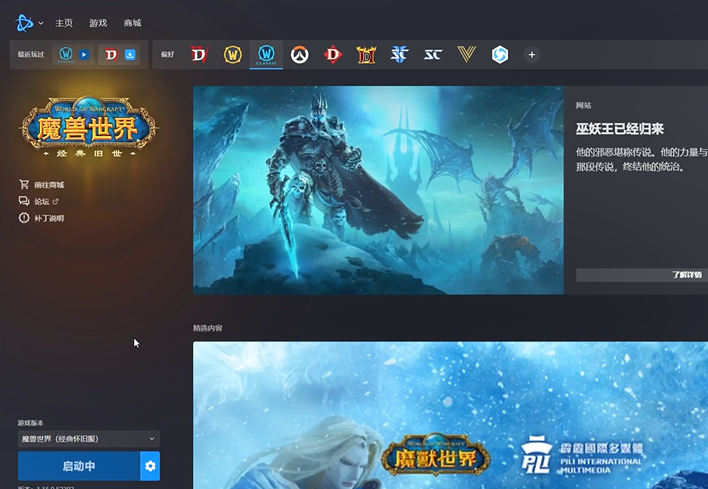Click the 了解详情 button
Image resolution: width=708 pixels, height=489 pixels.
pos(642,275)
